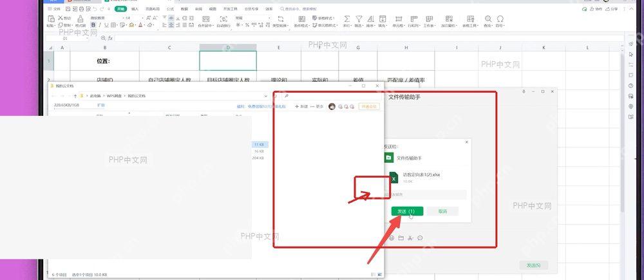The width and height of the screenshot is (644, 280).
Task: Decrease font size with the A- icon
Action: (155, 18)
